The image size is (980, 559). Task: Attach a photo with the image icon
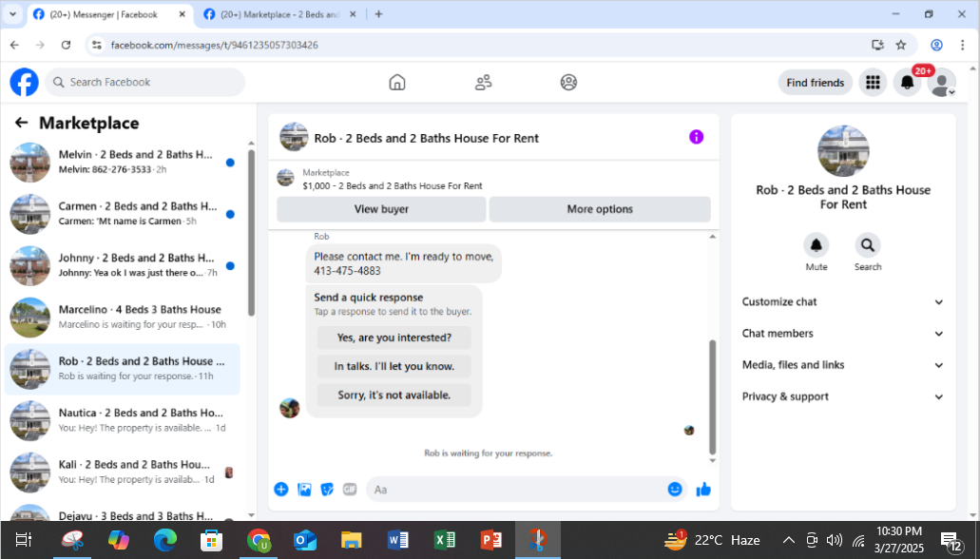tap(304, 490)
